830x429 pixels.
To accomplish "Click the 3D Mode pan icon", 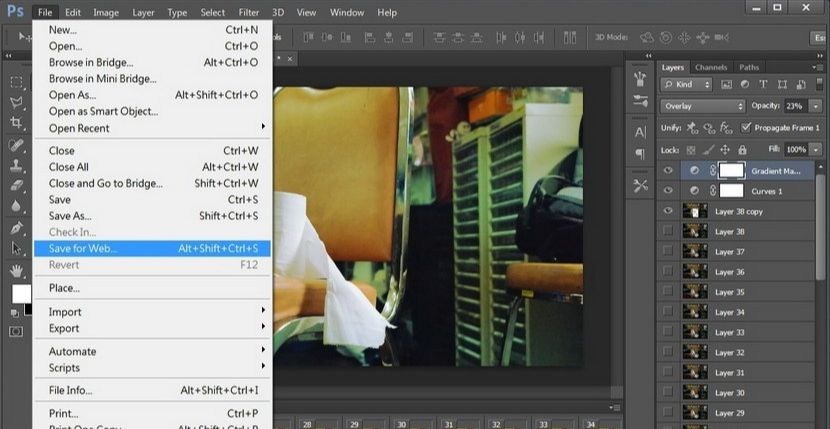I will tap(684, 37).
